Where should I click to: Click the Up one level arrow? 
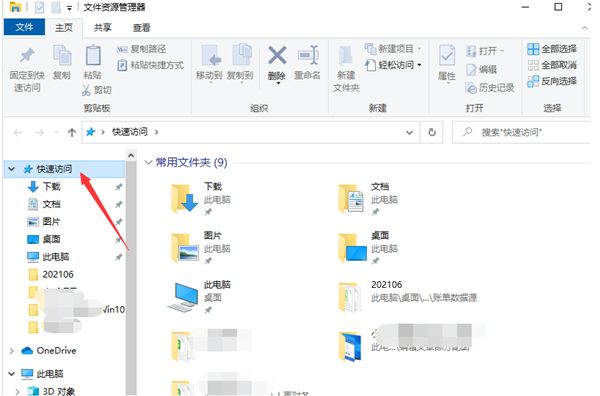pos(72,132)
